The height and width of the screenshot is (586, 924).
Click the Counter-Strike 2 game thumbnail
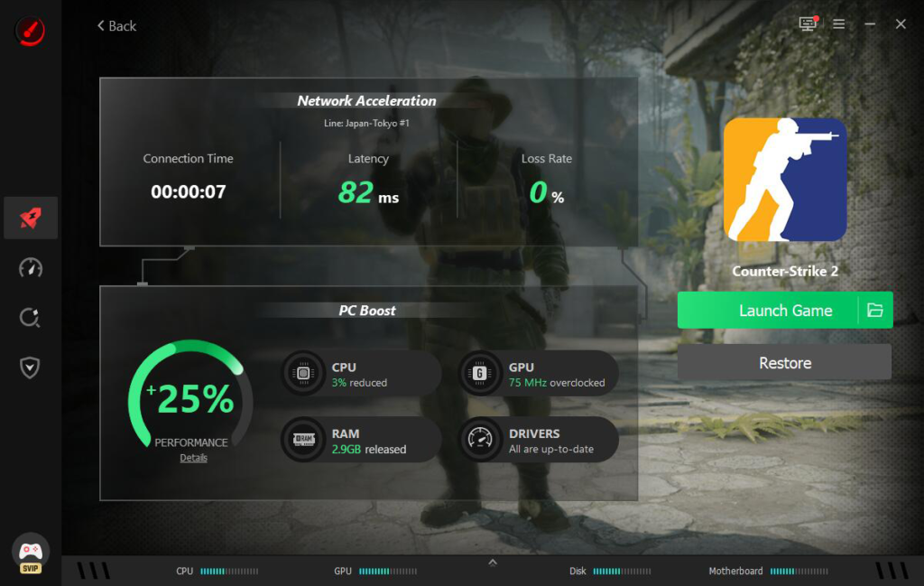[785, 179]
